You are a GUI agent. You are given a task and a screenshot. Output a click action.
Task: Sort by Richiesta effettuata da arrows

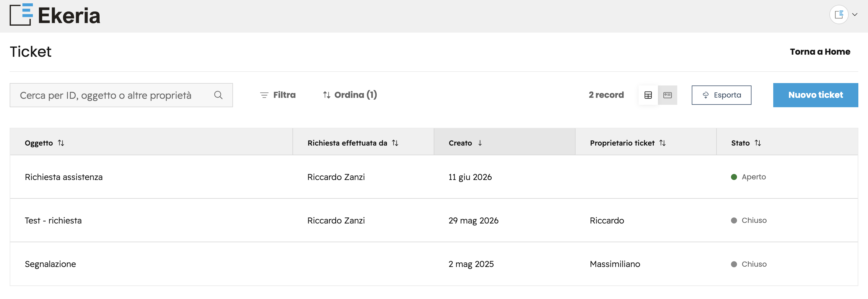[x=395, y=143]
